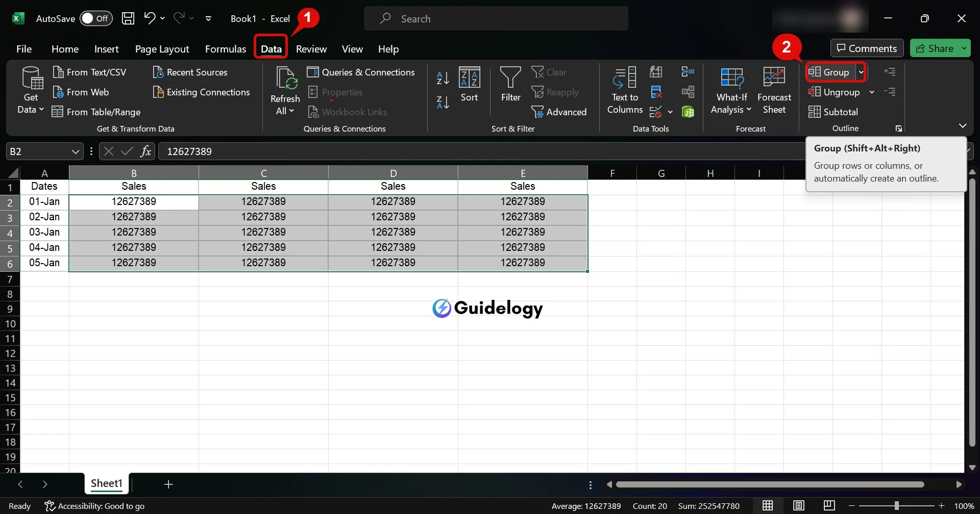Select the Sheet1 tab
980x514 pixels.
pos(107,483)
